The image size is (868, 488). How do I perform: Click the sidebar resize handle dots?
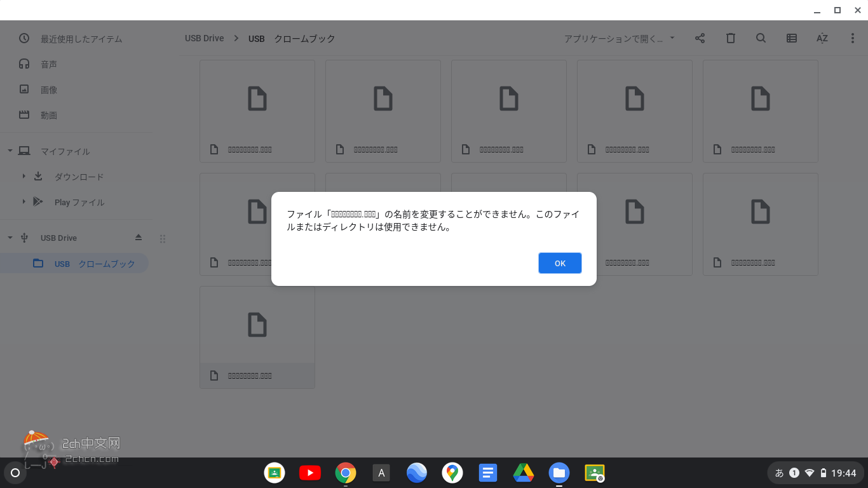[163, 239]
